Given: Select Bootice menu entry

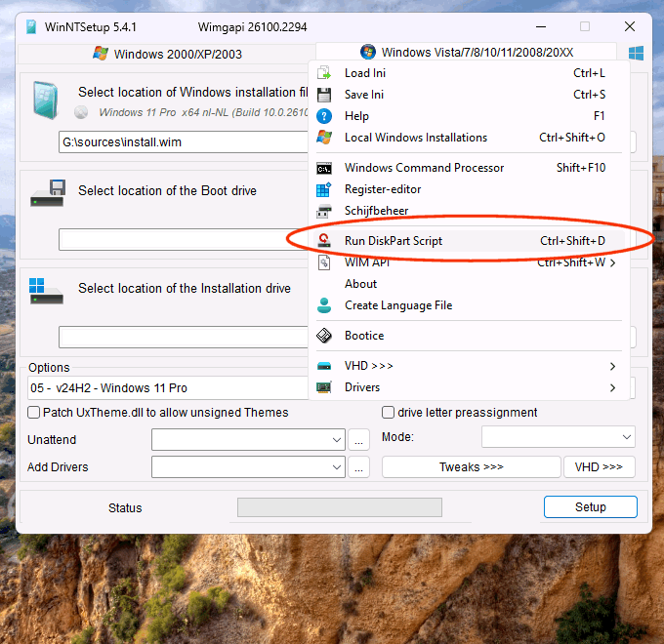Looking at the screenshot, I should coord(470,336).
